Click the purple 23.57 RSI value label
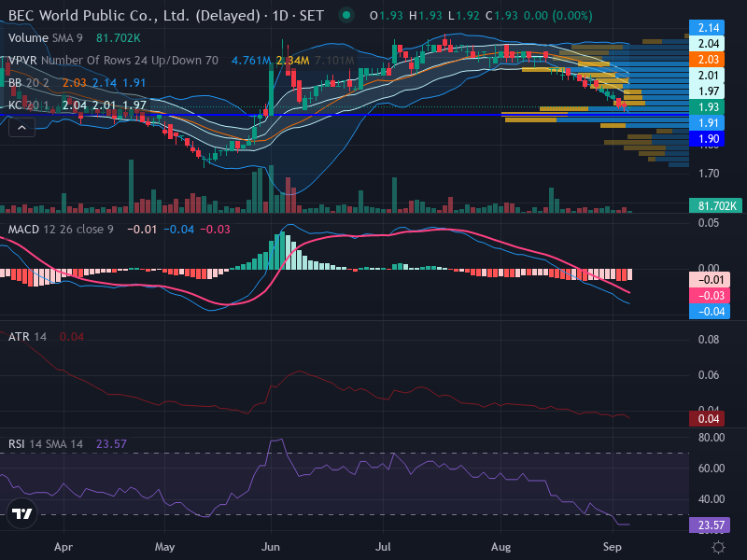 coord(710,525)
